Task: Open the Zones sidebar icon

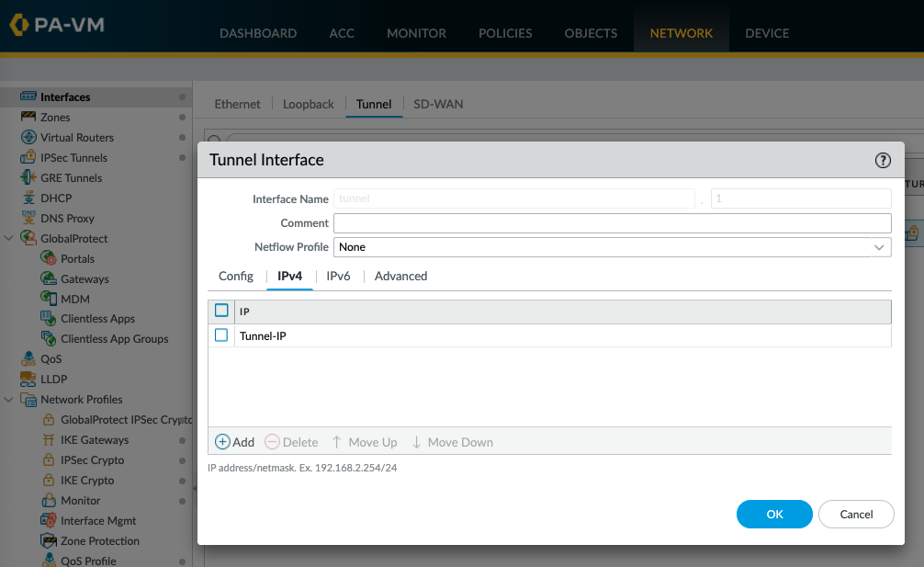Action: click(28, 117)
